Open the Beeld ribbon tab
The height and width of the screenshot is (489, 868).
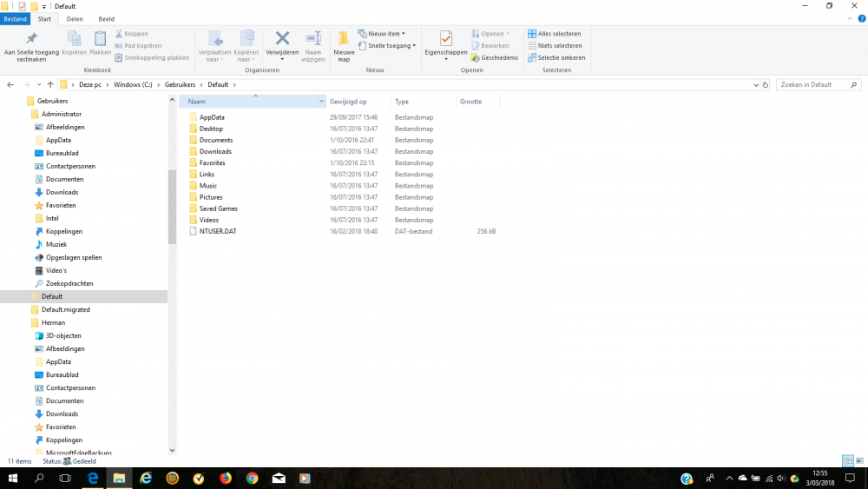coord(106,19)
